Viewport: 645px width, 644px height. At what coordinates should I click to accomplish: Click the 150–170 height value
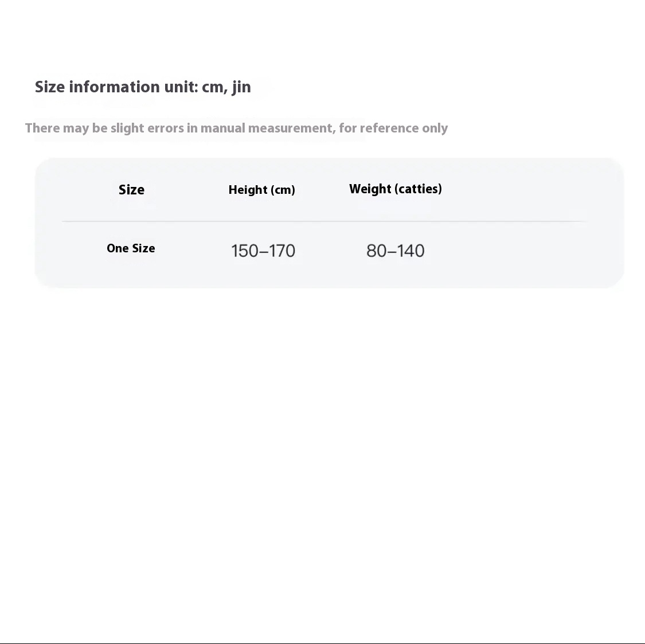(x=263, y=251)
